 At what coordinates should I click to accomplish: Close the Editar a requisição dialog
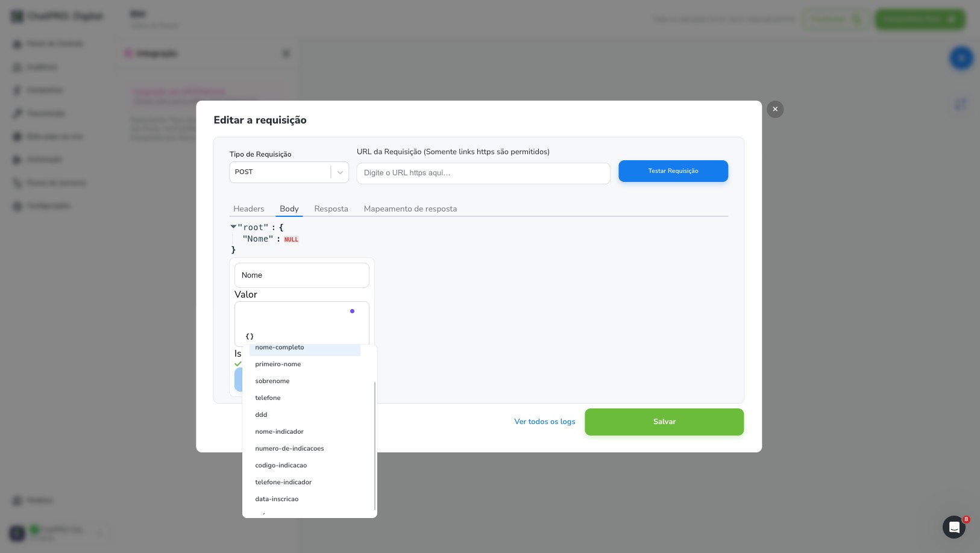pos(775,109)
